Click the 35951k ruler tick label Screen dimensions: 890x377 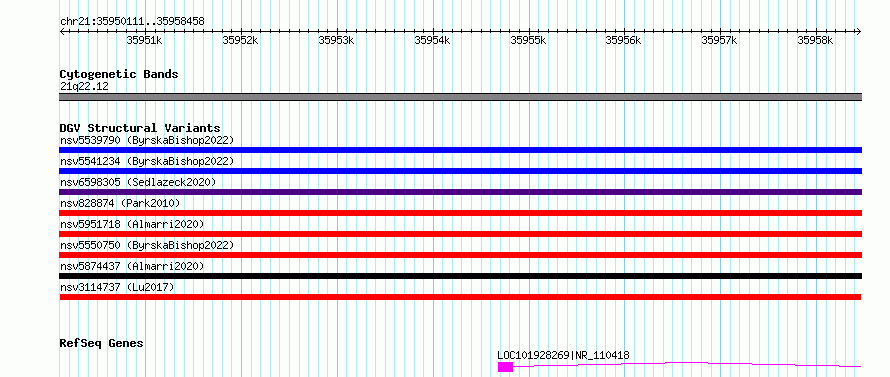tap(145, 40)
